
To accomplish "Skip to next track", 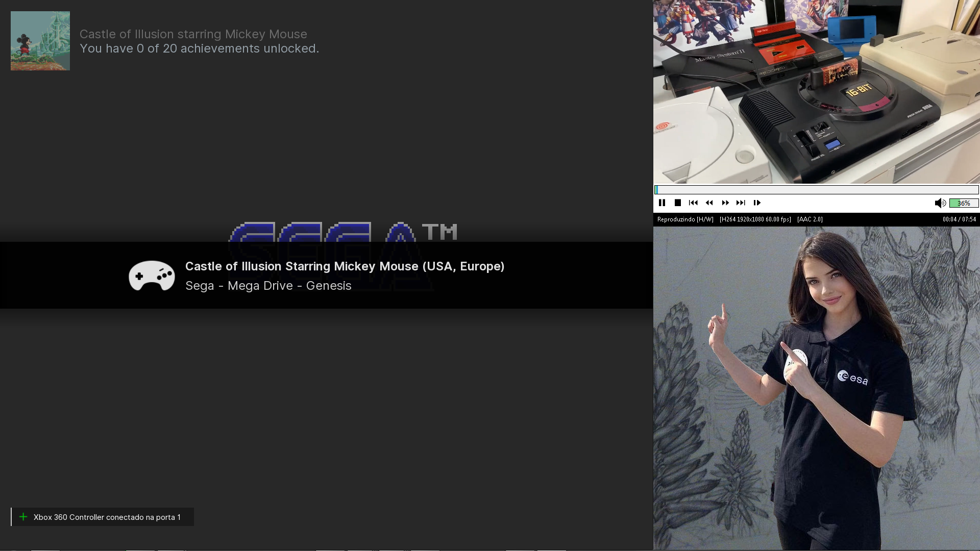I will tap(741, 203).
